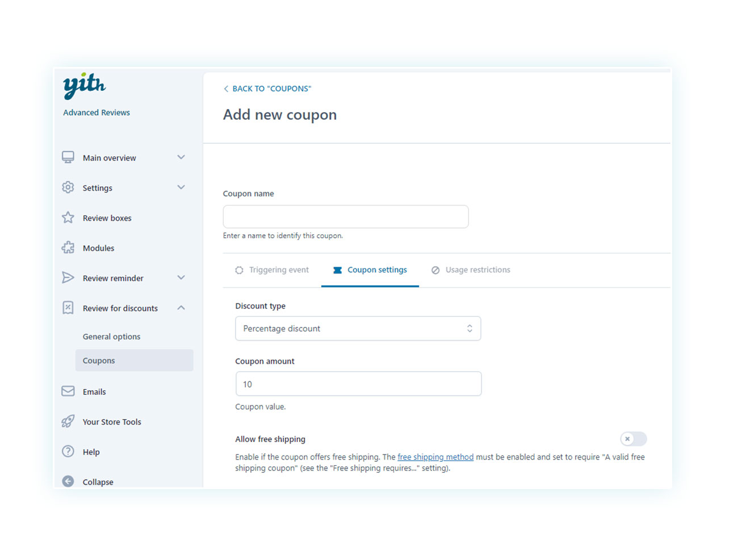Expand the Review reminder chevron

tap(181, 277)
